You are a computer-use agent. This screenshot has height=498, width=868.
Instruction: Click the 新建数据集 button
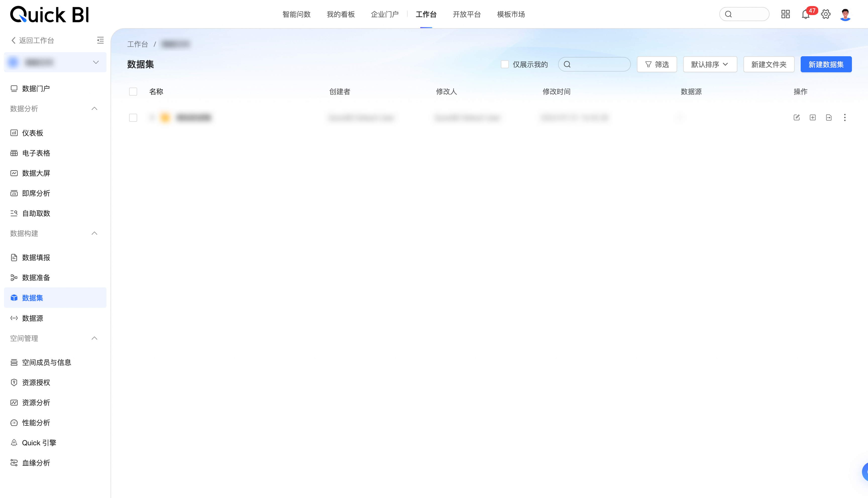click(826, 64)
